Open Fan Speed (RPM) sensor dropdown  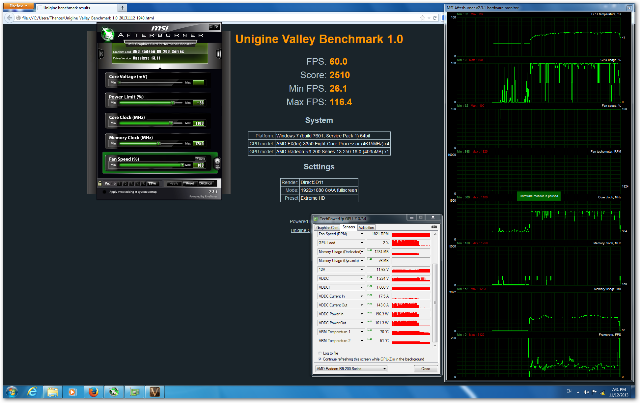362,234
